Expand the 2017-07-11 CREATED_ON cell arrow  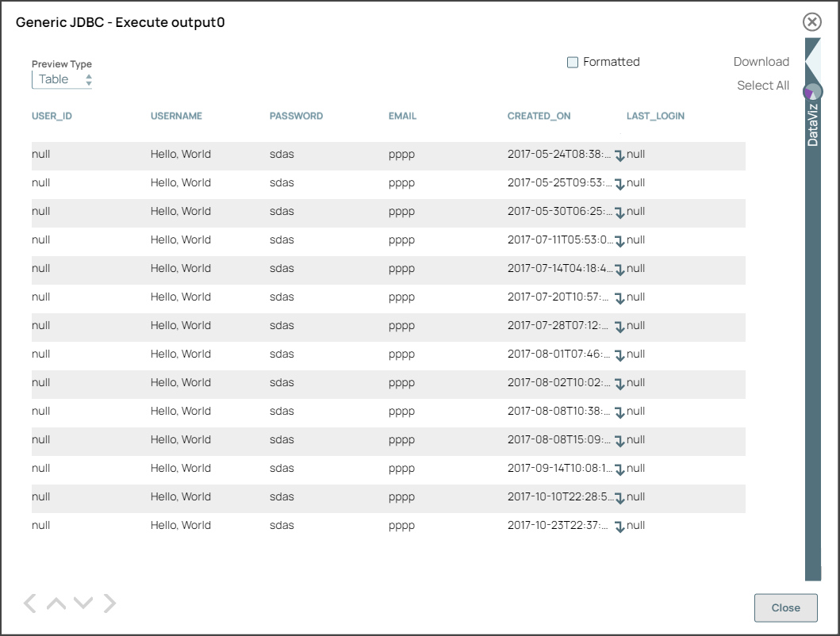click(619, 241)
